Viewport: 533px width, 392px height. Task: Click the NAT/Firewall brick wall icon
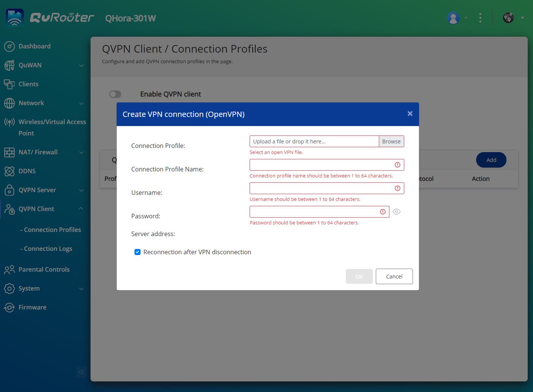(x=9, y=152)
